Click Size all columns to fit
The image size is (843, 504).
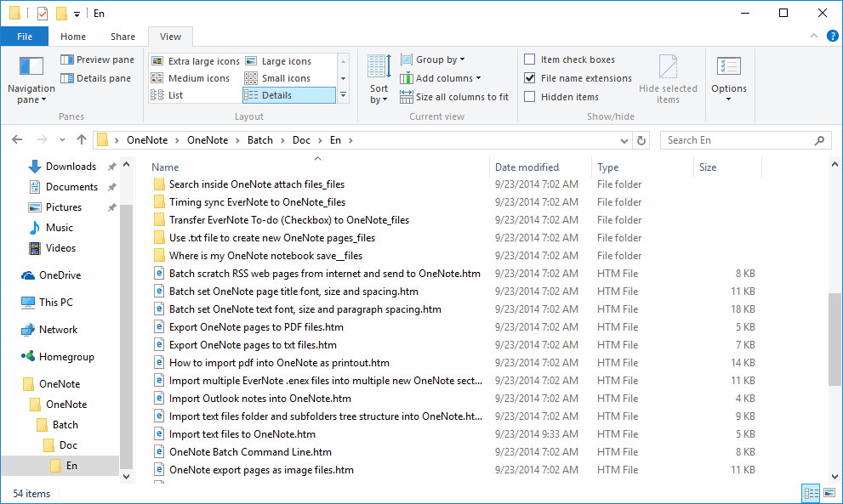[x=454, y=97]
